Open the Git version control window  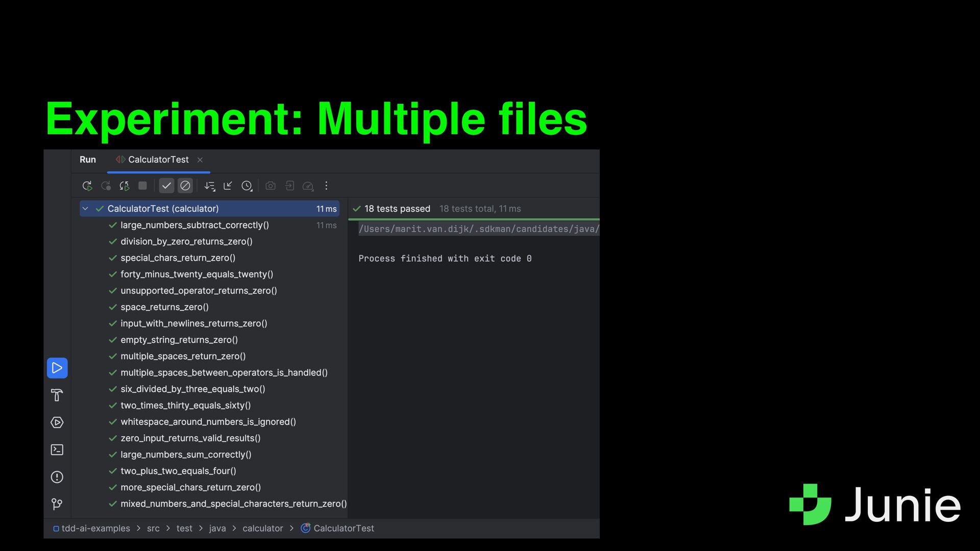(57, 505)
